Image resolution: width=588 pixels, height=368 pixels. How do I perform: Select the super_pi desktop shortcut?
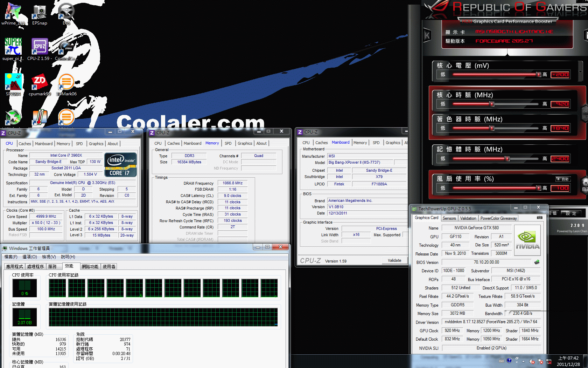click(x=13, y=49)
